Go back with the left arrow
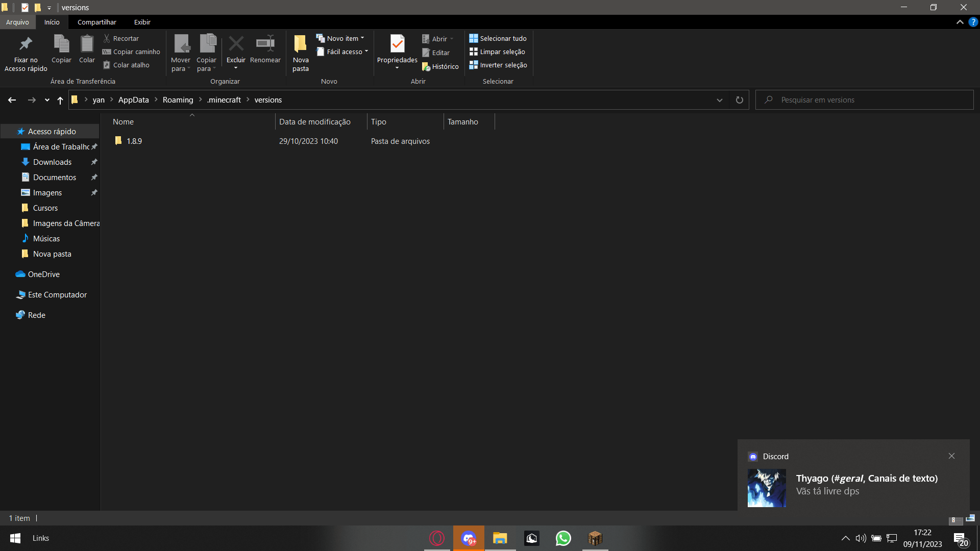The image size is (980, 551). [12, 100]
